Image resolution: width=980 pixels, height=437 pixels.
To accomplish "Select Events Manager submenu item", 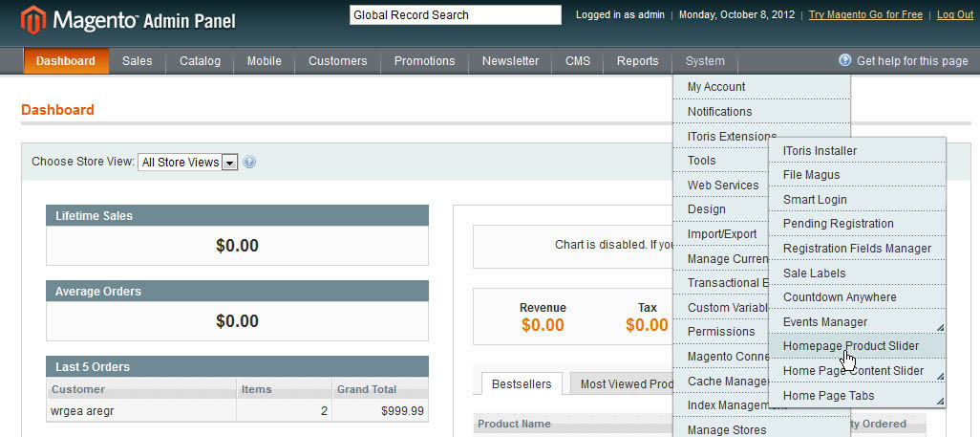I will point(858,322).
